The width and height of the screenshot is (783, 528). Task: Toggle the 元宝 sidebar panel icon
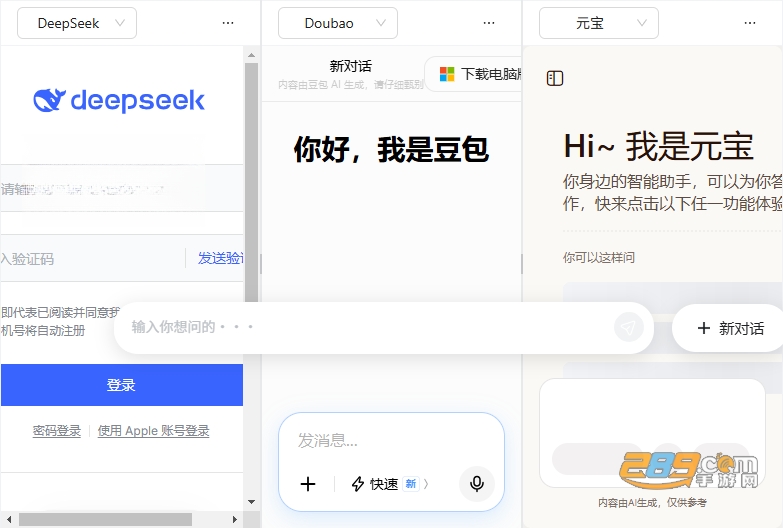(x=555, y=78)
